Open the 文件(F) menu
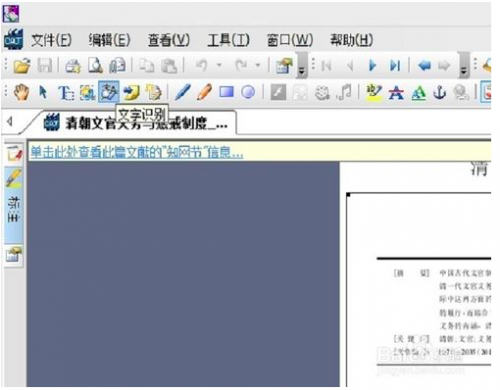Screen dimensions: 500x390 51,40
